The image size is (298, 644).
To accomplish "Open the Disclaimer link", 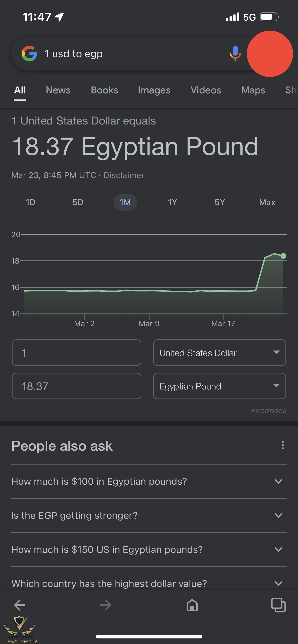I will 124,175.
